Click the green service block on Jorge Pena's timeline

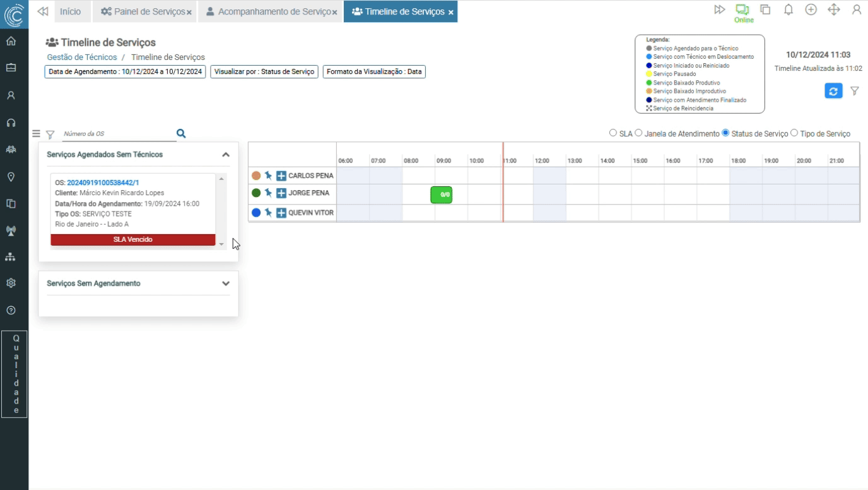tap(441, 194)
